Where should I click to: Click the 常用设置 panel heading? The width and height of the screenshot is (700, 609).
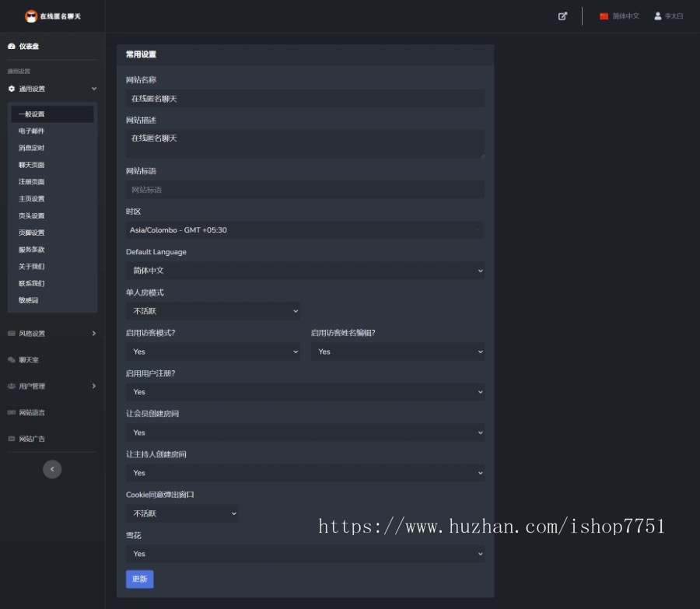[141, 54]
